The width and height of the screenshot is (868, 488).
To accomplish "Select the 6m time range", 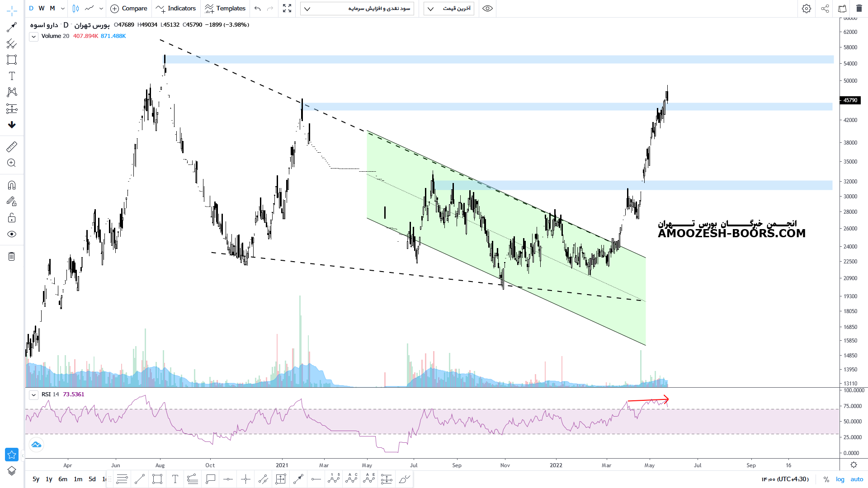I will (x=63, y=479).
